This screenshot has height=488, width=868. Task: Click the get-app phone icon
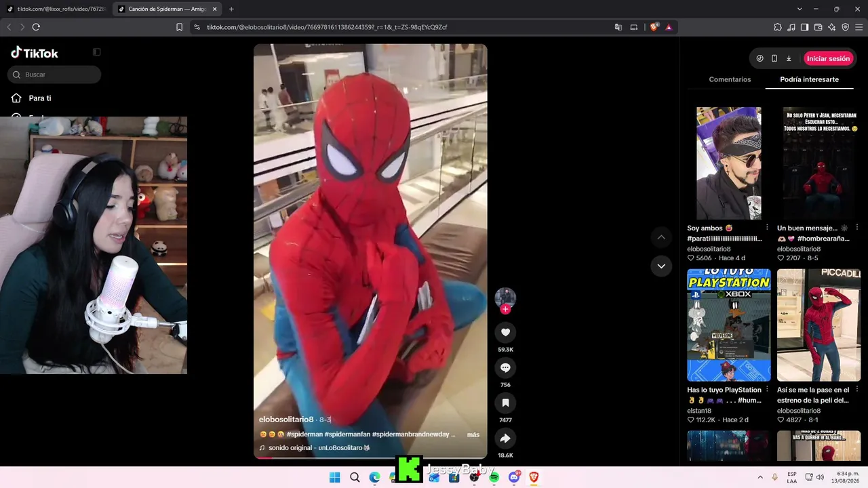tap(774, 58)
